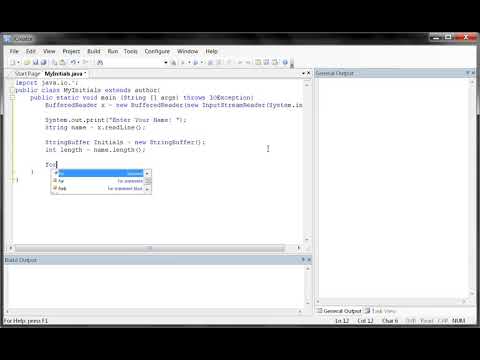Viewport: 480px width, 360px height.
Task: Click the 'Col 12' status bar entry
Action: (365, 321)
